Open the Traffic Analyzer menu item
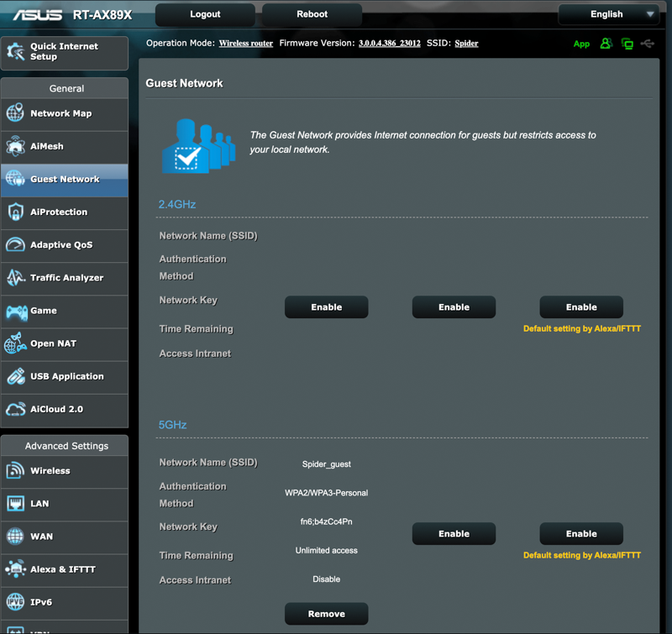This screenshot has width=672, height=634. [65, 278]
